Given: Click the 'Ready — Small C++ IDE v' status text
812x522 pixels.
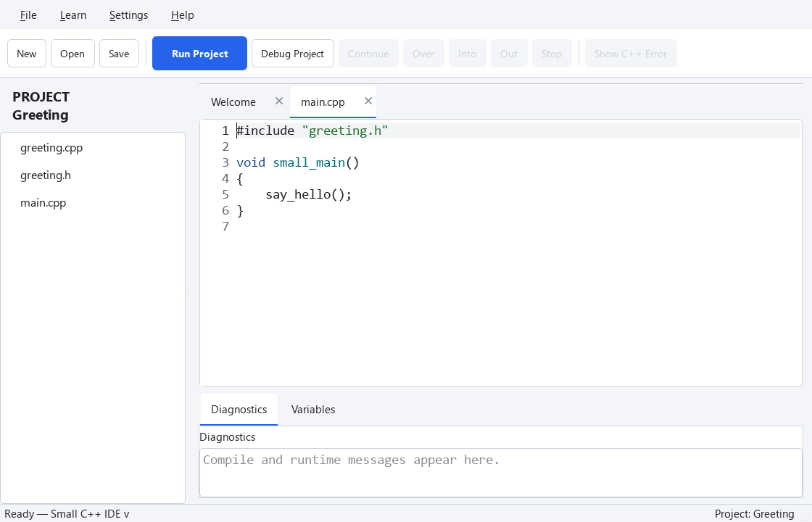Looking at the screenshot, I should [x=67, y=514].
